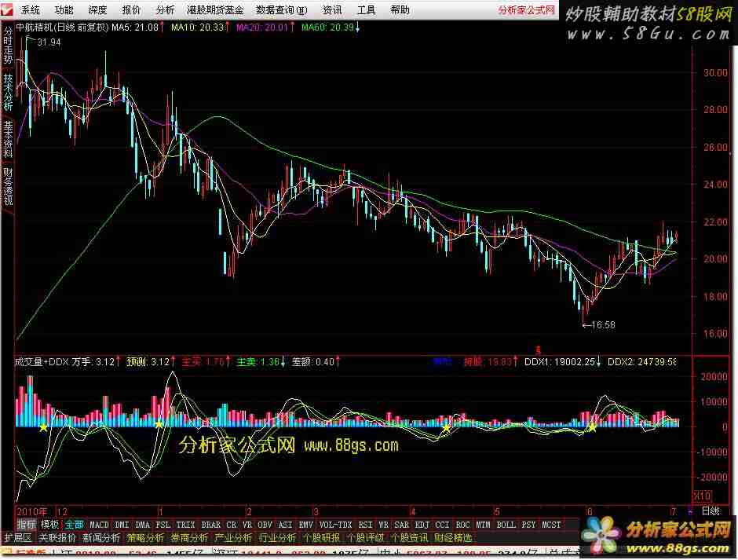Screen dimensions: 738x560
Task: Click the 日线 period selector
Action: pyautogui.click(x=711, y=511)
